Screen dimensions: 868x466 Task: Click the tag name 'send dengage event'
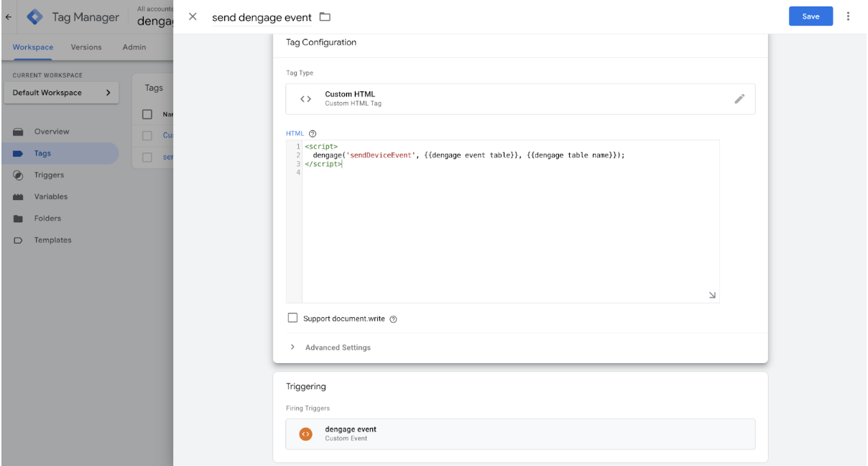[262, 17]
